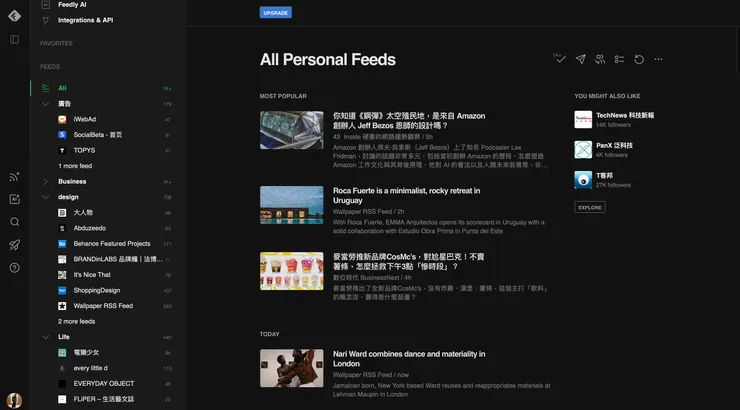
Task: Click the PanX suggested source logo
Action: pyautogui.click(x=583, y=150)
